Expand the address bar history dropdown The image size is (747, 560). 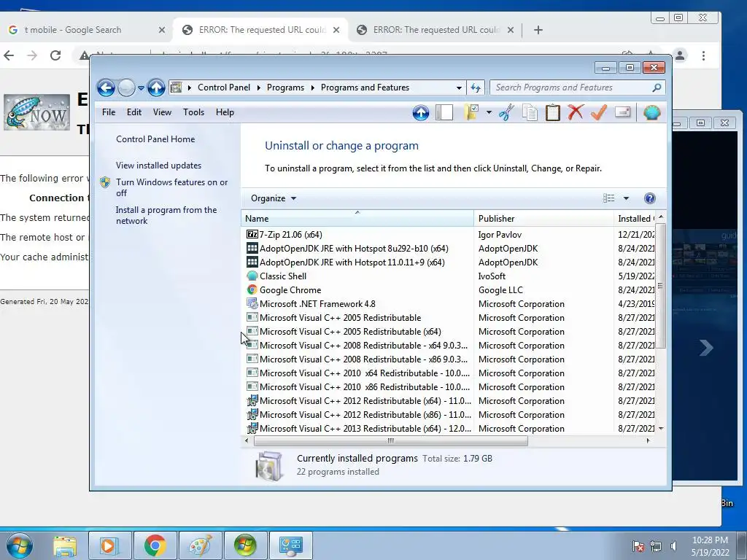point(459,87)
